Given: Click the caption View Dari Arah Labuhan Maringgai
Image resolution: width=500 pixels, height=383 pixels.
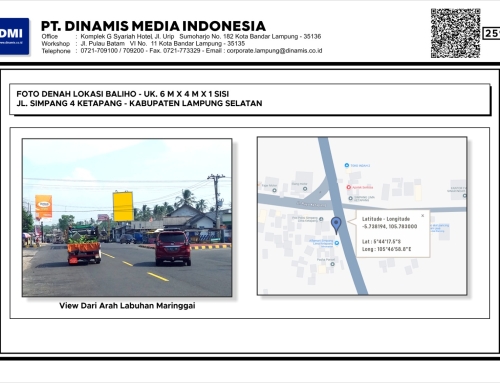Looking at the screenshot, I should click(x=127, y=306).
